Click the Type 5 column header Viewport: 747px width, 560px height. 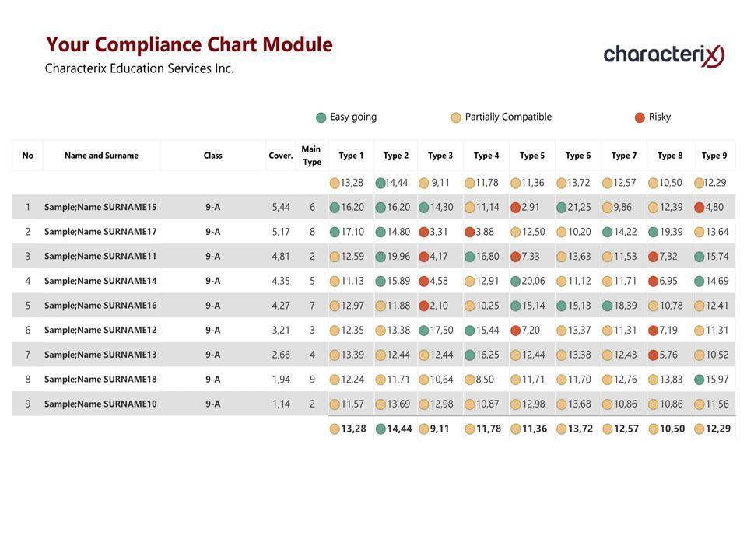pyautogui.click(x=532, y=156)
